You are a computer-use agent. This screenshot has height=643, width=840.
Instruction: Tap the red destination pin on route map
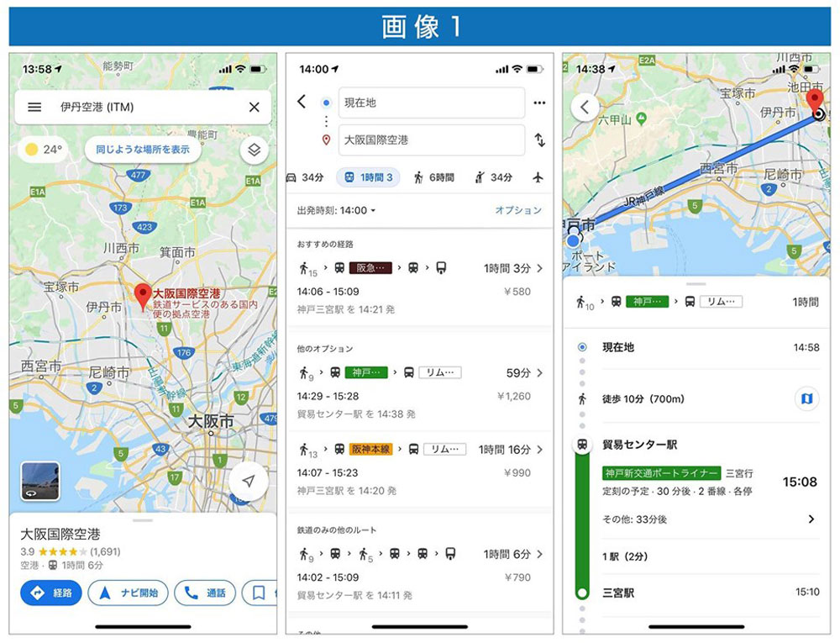(815, 103)
